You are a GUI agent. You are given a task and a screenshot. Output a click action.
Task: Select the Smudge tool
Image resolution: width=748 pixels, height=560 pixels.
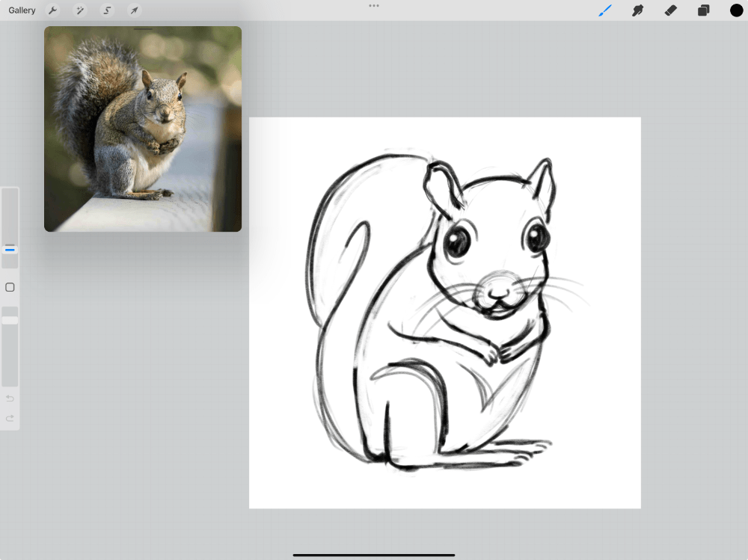coord(638,10)
